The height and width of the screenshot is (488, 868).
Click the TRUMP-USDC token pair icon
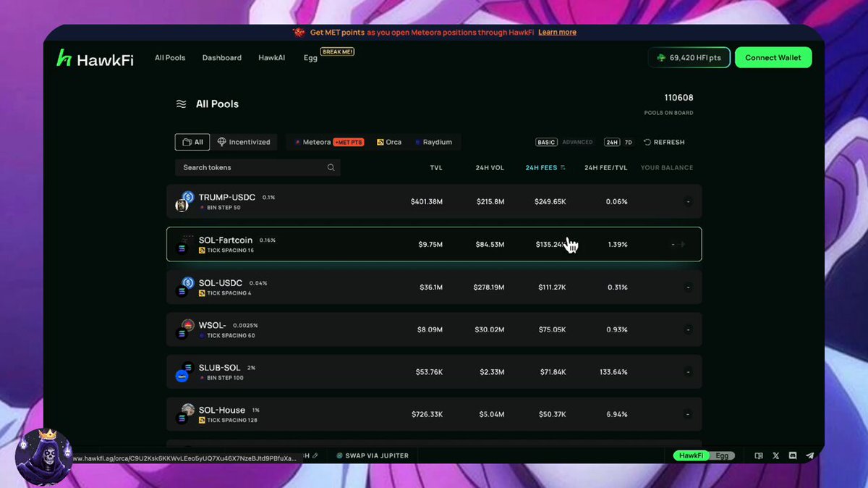(184, 201)
